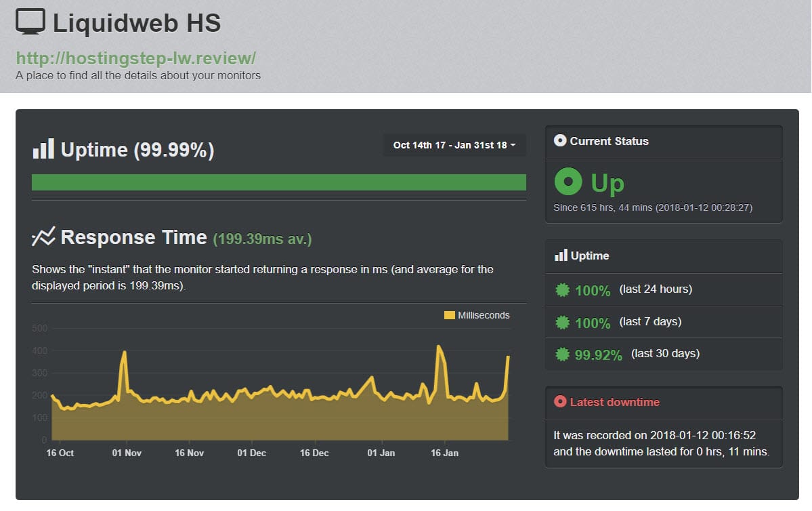Click the 01 Dec x-axis label
The width and height of the screenshot is (812, 511).
[252, 453]
